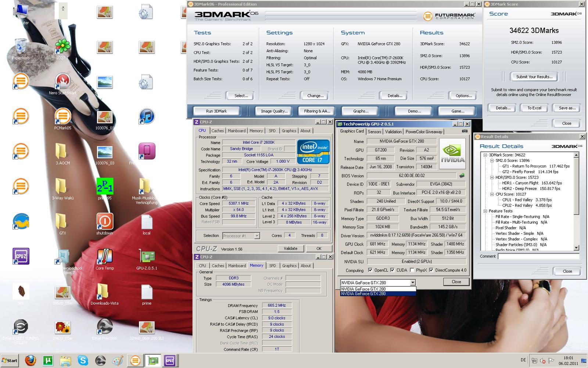The image size is (588, 368).
Task: Click Change... under Settings in 3DMark06
Action: click(x=315, y=96)
